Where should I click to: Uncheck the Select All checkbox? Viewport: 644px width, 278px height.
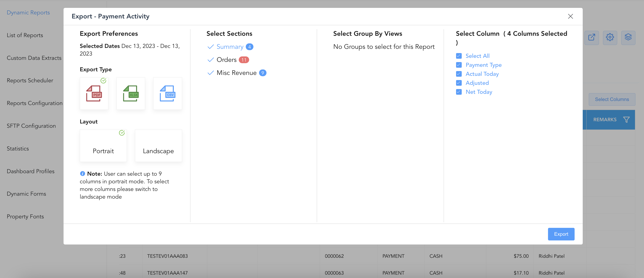click(x=459, y=56)
